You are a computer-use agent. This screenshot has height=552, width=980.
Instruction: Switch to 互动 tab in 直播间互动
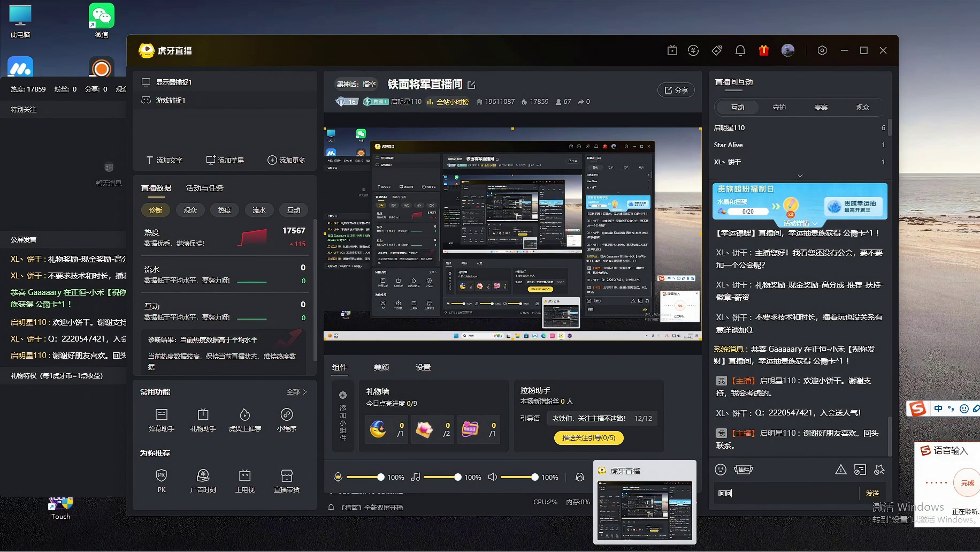(738, 108)
